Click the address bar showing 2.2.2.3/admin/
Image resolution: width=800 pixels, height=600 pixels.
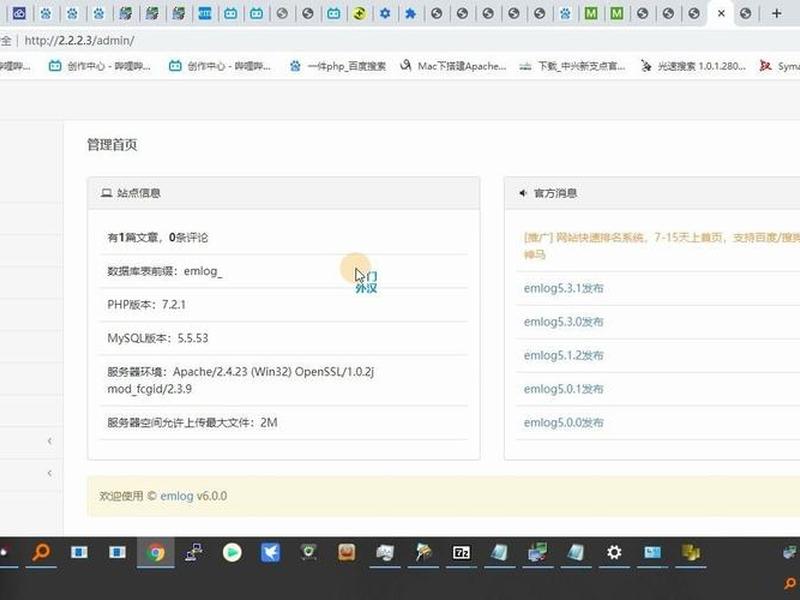79,40
